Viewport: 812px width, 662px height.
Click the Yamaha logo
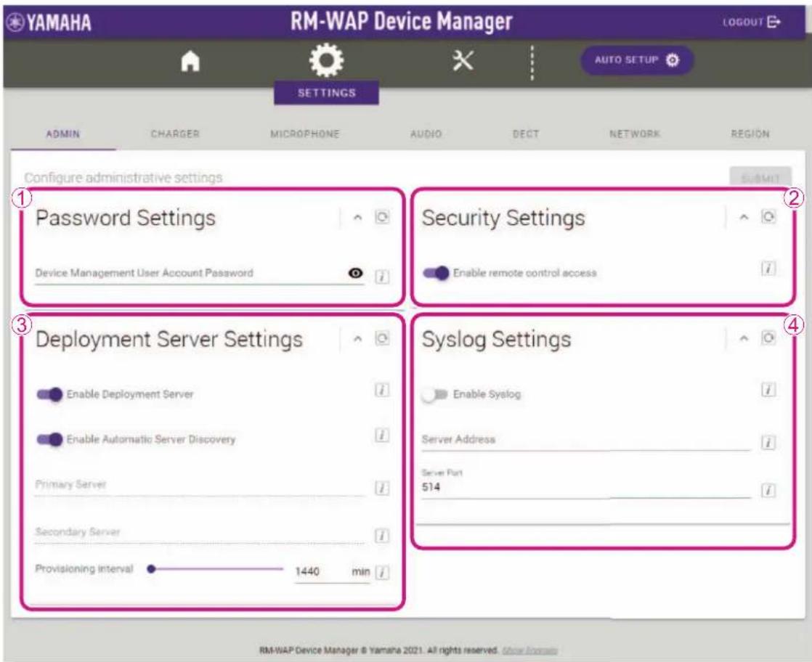49,23
